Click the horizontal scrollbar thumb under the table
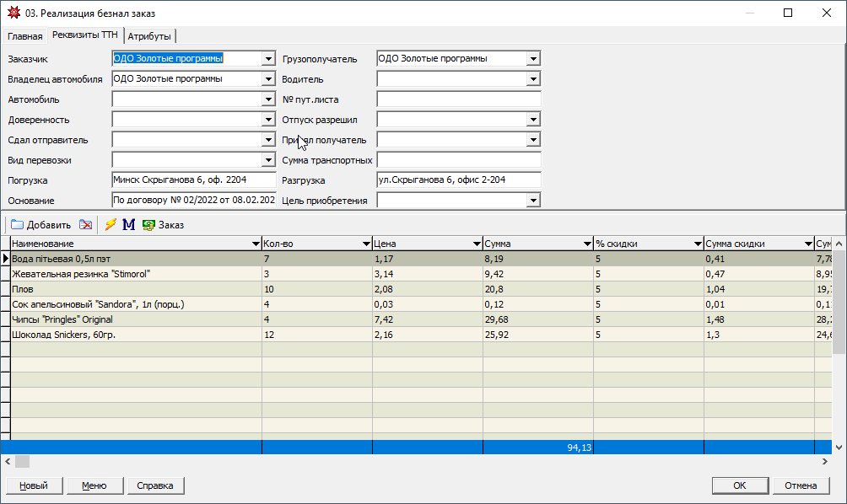This screenshot has width=847, height=504. [x=22, y=461]
